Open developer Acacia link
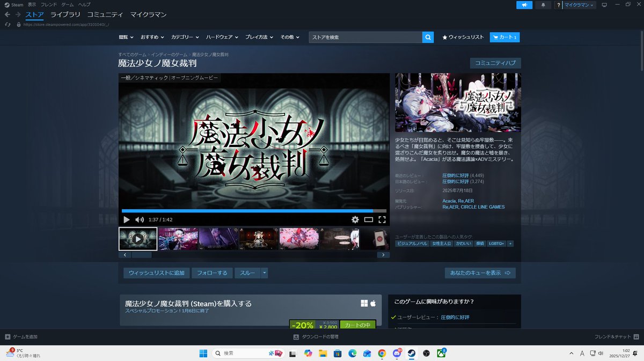The height and width of the screenshot is (361, 644). coord(450,201)
